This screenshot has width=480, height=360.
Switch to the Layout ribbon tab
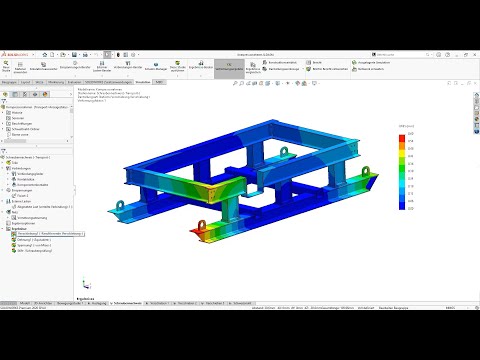[26, 82]
